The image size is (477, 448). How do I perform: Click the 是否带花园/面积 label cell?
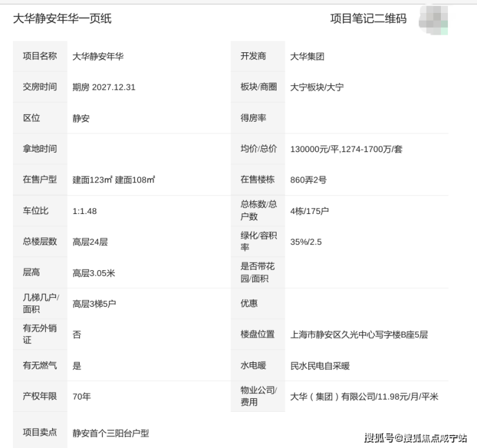click(258, 272)
